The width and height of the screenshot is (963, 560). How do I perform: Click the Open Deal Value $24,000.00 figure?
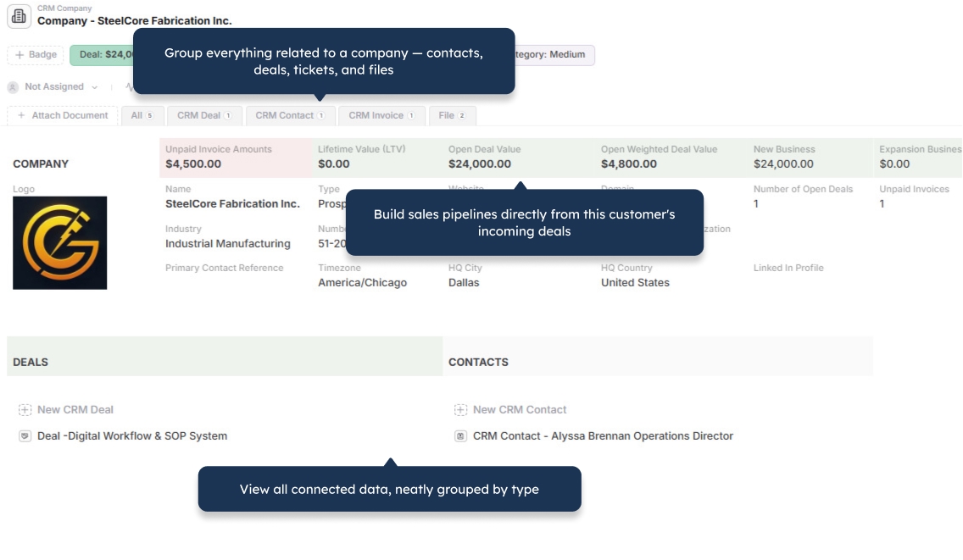click(x=480, y=164)
